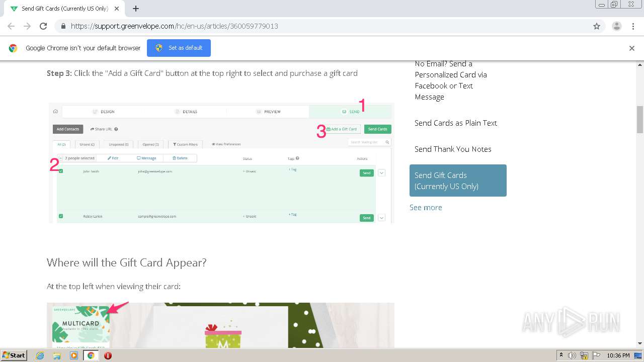Viewport: 644px width, 362px height.
Task: Click the padlock site info icon
Action: [63, 26]
